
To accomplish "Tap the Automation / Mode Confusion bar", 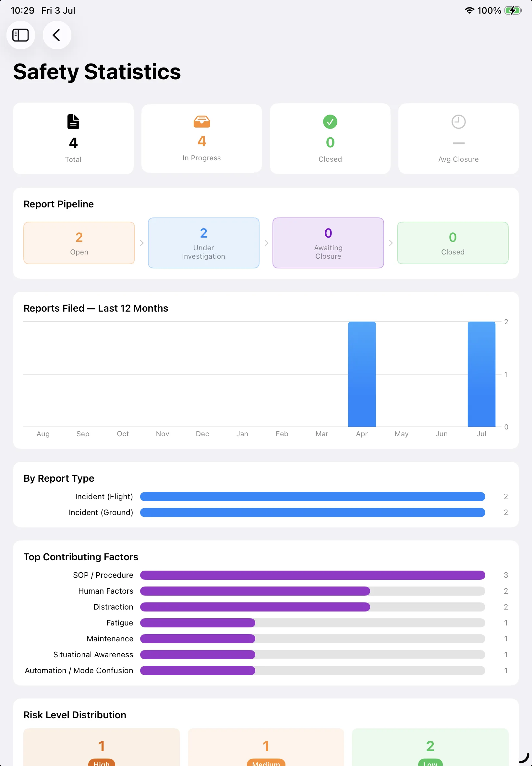I will pyautogui.click(x=313, y=671).
